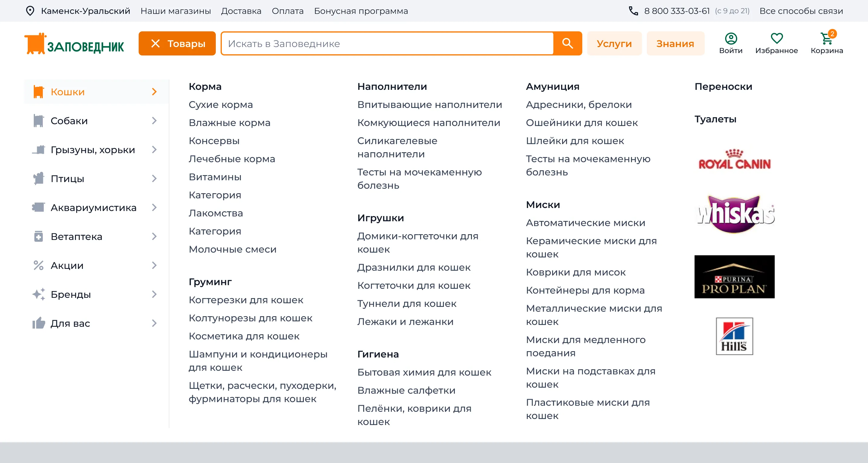
Task: Click the sparkle stars icon beside Бренды
Action: coord(38,294)
